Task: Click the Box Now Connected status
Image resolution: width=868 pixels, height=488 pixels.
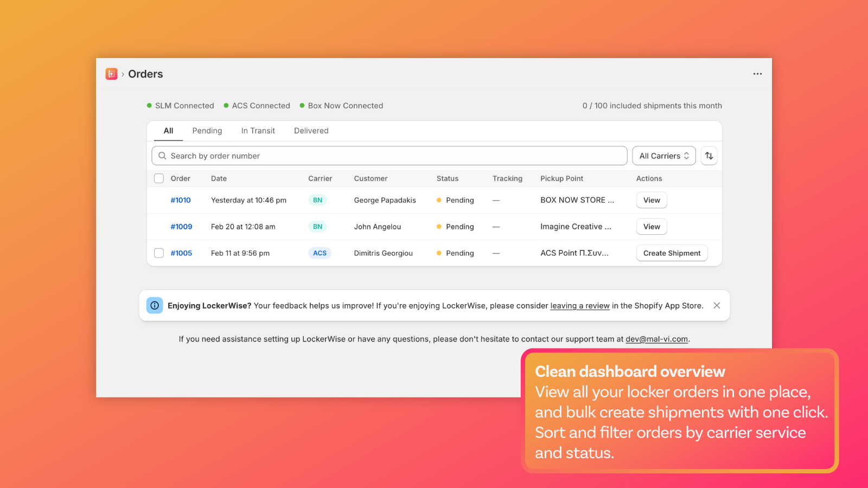Action: [341, 106]
